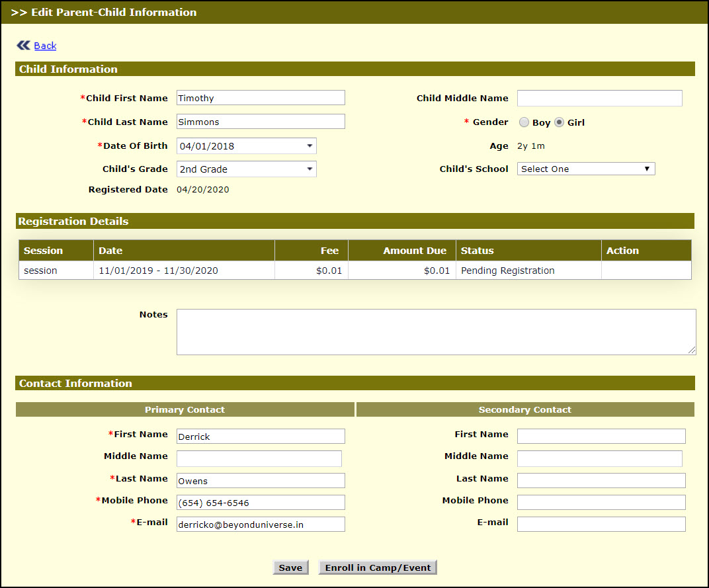Open the Child's School select list
The height and width of the screenshot is (588, 709).
click(585, 169)
